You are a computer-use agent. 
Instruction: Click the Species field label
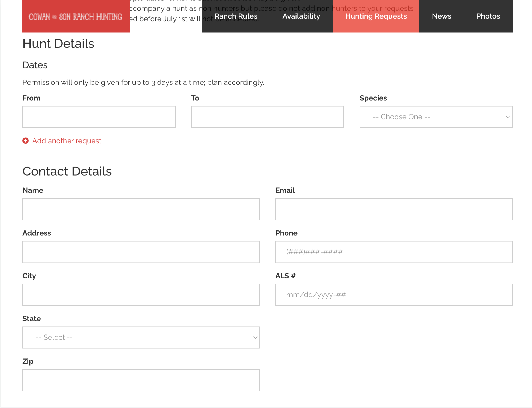[x=373, y=98]
